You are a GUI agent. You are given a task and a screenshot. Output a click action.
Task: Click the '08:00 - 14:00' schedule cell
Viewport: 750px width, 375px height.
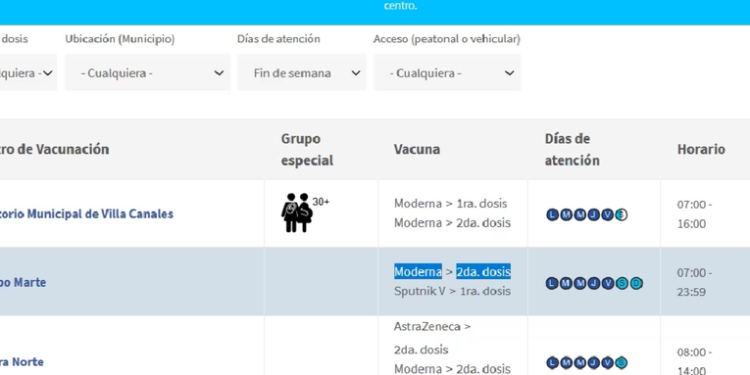[x=695, y=361]
